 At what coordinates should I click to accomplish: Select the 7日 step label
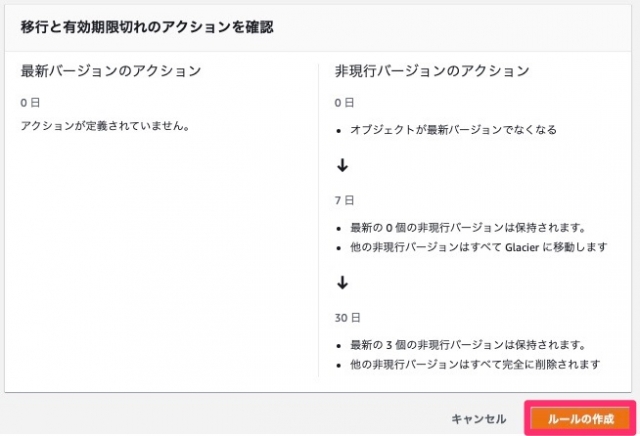click(344, 200)
